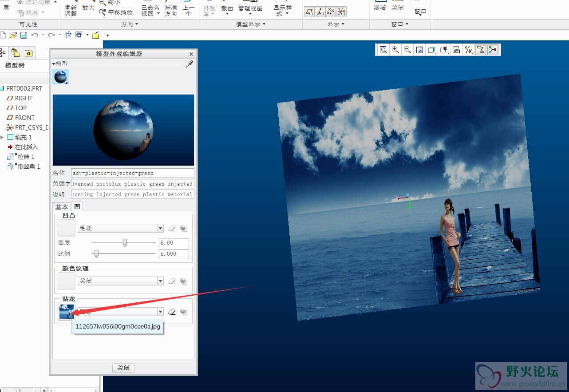569x392 pixels.
Task: Open the display style cube icon
Action: pos(431,50)
